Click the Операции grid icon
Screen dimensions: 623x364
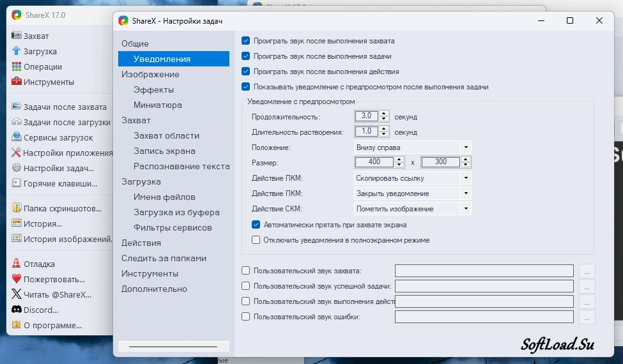pos(16,66)
